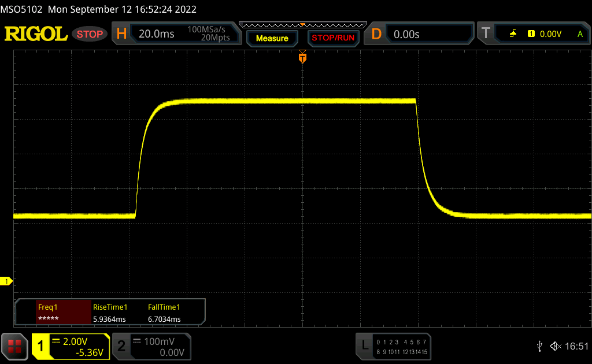Image resolution: width=592 pixels, height=364 pixels.
Task: Click the waveform memory position bar
Action: pos(303,25)
